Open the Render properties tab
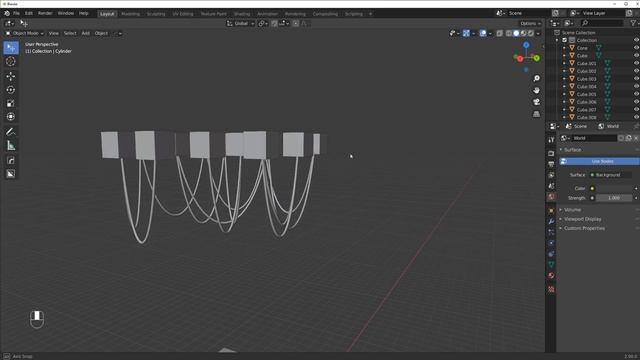The image size is (640, 360). coord(551,153)
